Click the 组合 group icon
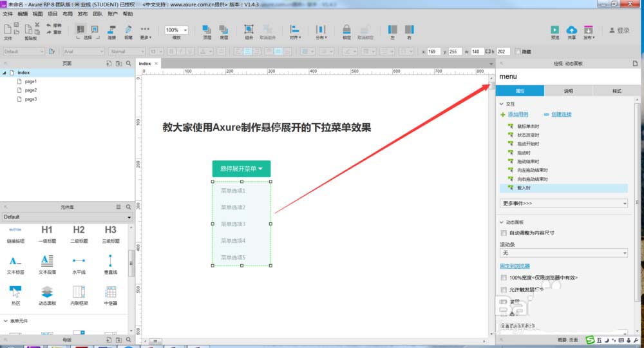 249,29
